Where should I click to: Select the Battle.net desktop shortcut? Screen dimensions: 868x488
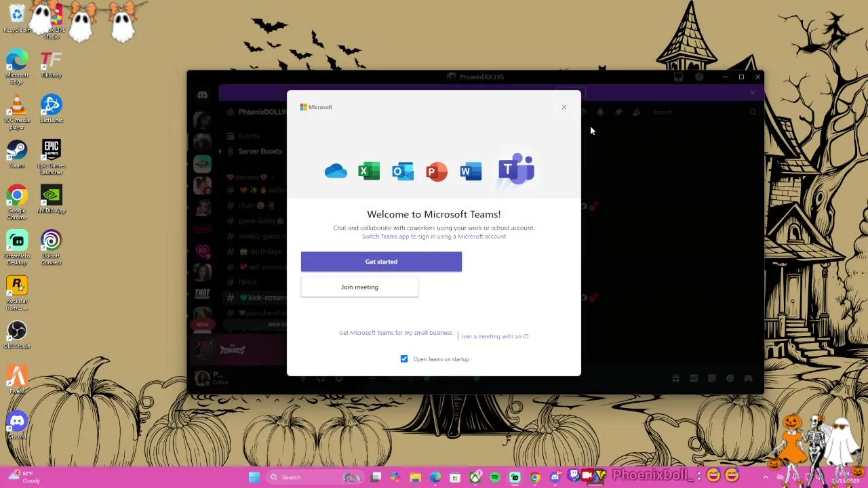pos(51,108)
